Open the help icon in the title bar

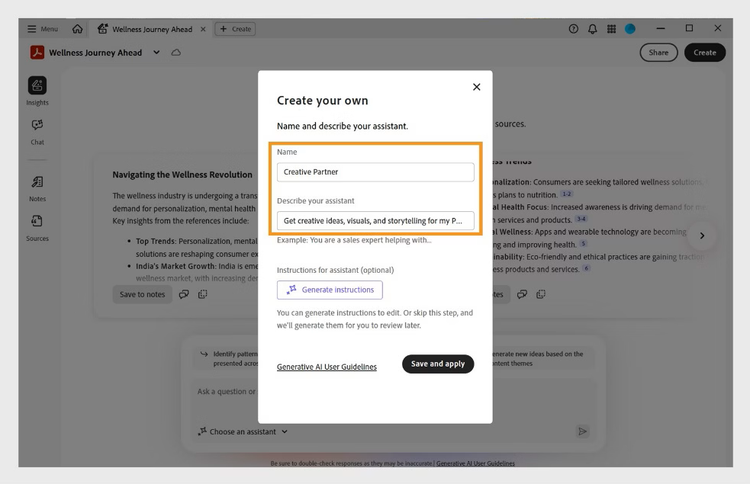[574, 29]
